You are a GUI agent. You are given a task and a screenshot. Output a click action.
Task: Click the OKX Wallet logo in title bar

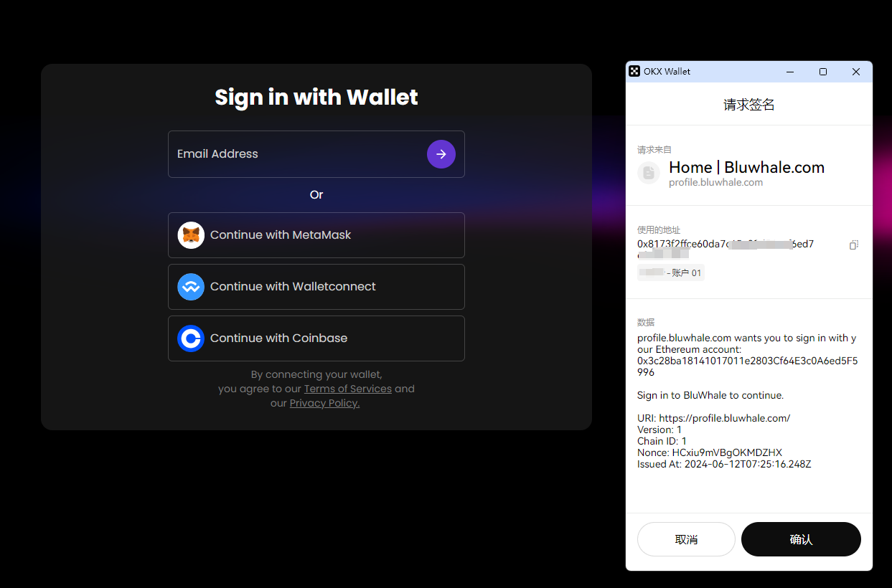pos(634,71)
